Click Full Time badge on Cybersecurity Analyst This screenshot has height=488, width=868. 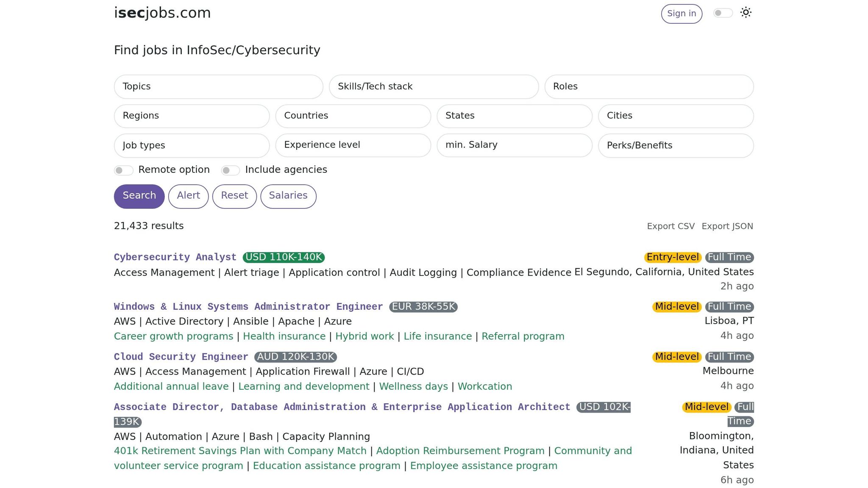[x=729, y=257]
